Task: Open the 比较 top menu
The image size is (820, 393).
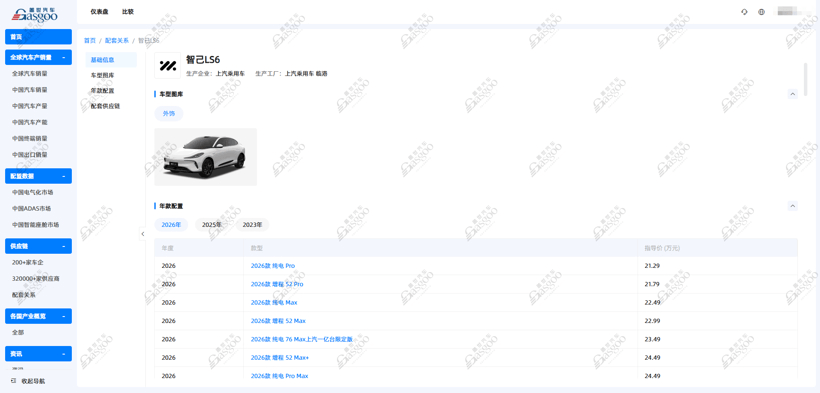Action: 128,12
